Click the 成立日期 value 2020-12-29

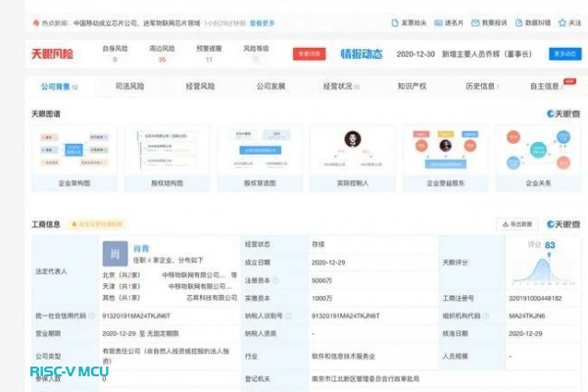click(328, 263)
